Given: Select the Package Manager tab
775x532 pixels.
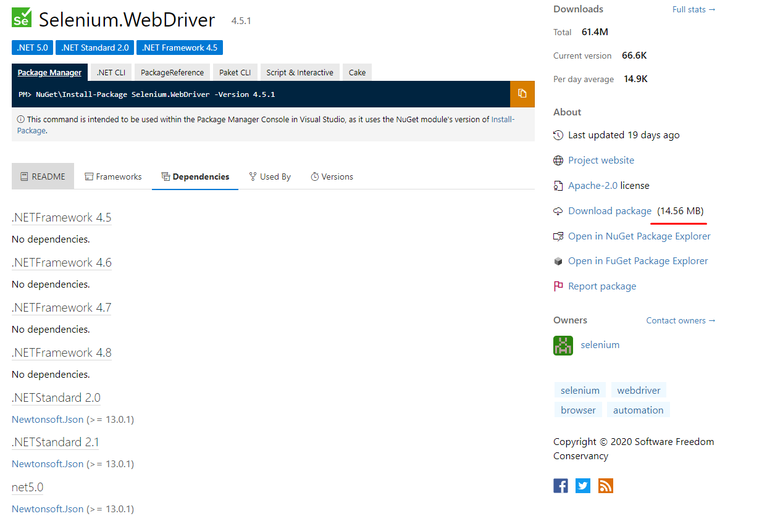Looking at the screenshot, I should point(49,72).
